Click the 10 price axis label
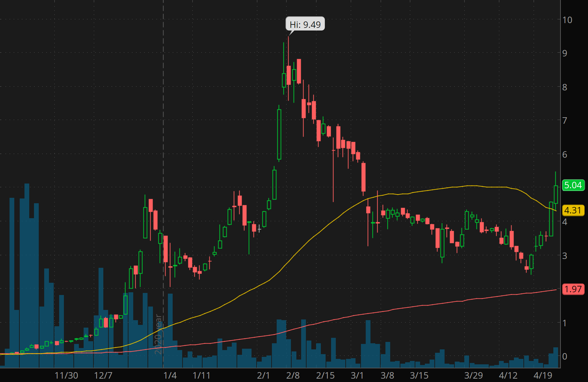 click(x=567, y=20)
